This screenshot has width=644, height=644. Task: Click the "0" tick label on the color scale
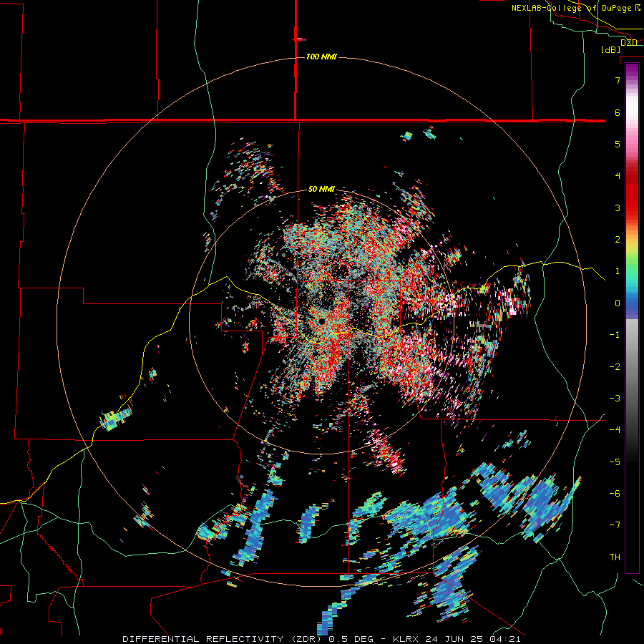coord(618,303)
